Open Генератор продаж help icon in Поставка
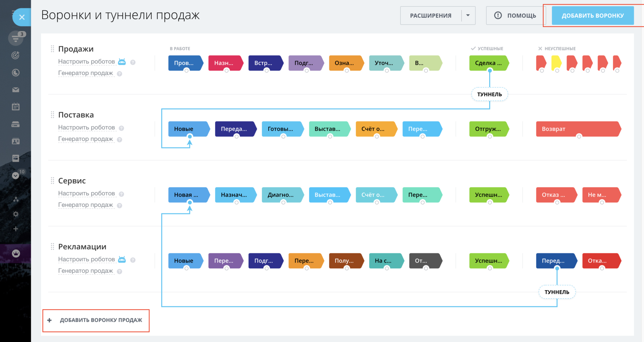Image resolution: width=644 pixels, height=342 pixels. click(x=120, y=140)
